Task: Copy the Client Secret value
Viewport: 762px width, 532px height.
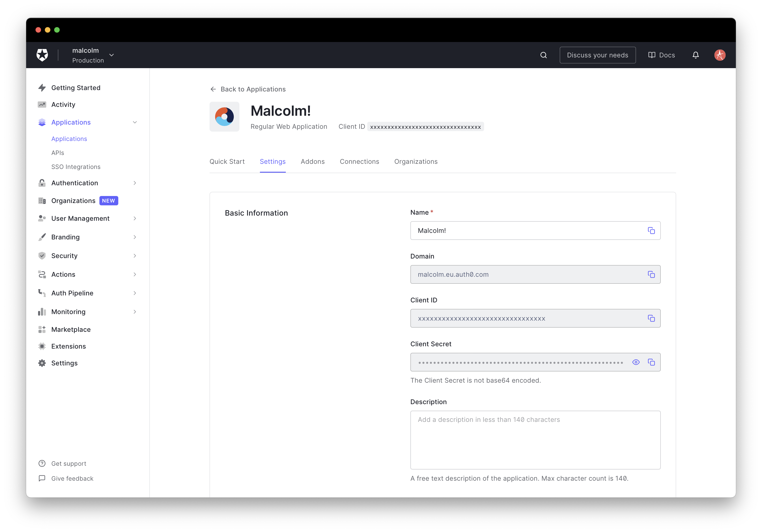Action: pos(651,362)
